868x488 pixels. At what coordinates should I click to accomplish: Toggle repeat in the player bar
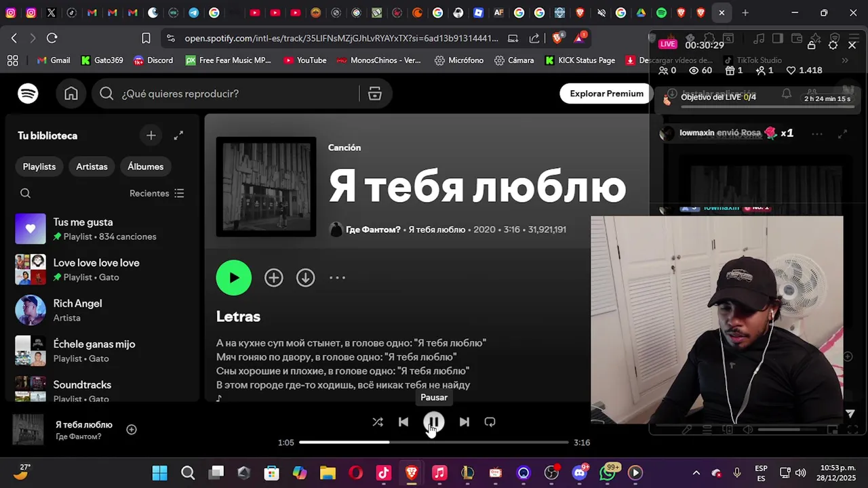490,422
